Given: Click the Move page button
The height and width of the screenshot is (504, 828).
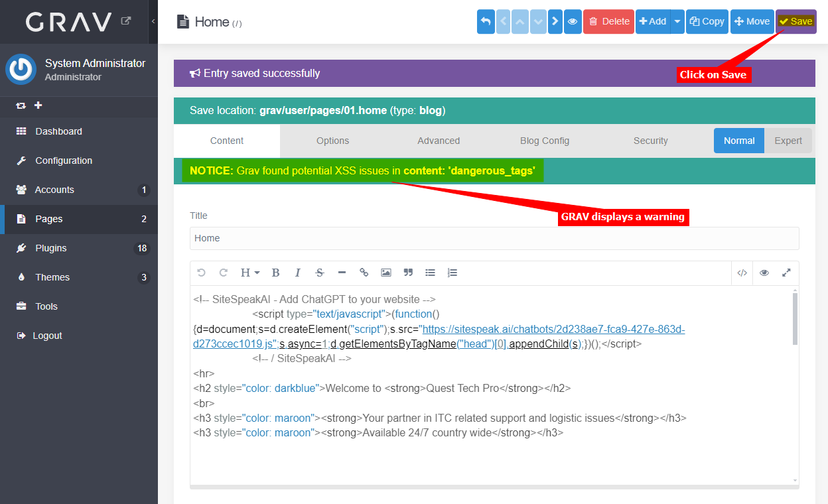Looking at the screenshot, I should (752, 21).
